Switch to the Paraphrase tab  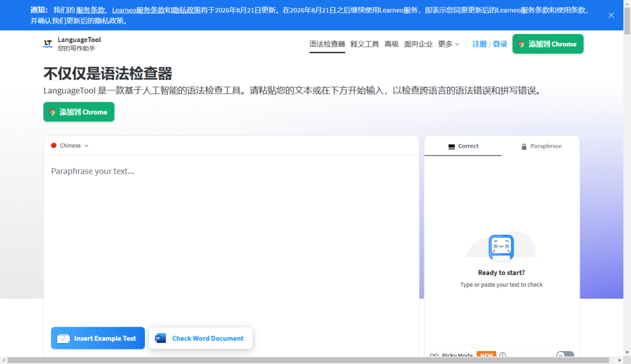pos(541,146)
